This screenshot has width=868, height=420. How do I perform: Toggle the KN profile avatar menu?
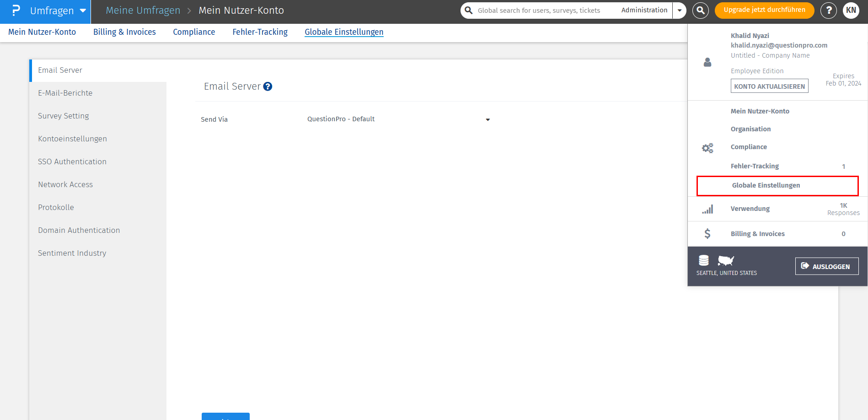[x=851, y=11]
